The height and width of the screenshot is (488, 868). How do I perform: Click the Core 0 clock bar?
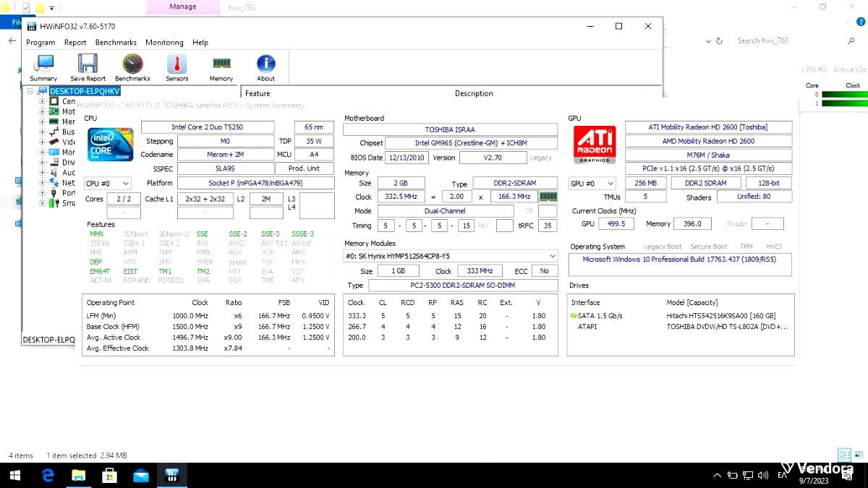click(x=845, y=94)
